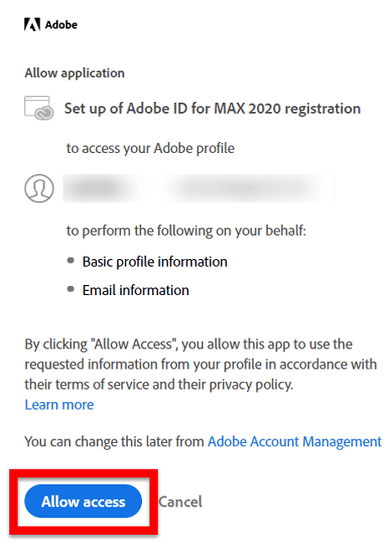
Task: Open the Learn more link
Action: 59,405
